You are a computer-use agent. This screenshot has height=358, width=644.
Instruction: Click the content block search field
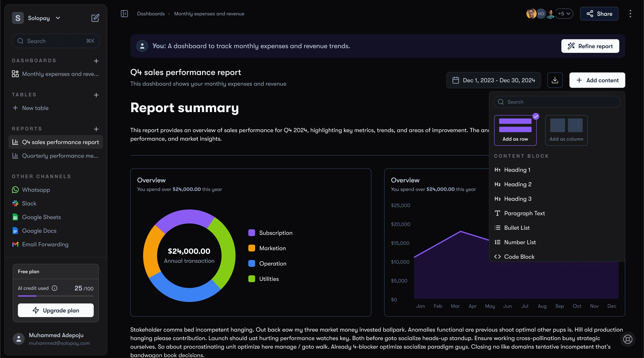557,102
